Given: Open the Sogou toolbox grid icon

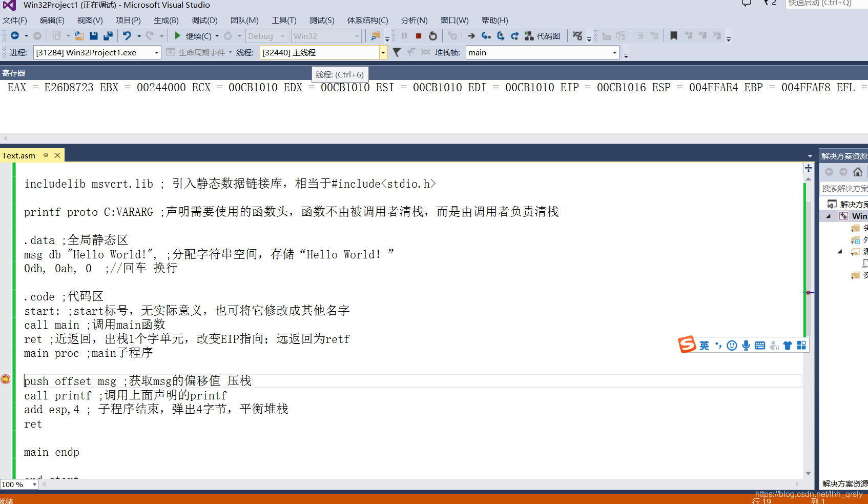Looking at the screenshot, I should coord(801,346).
